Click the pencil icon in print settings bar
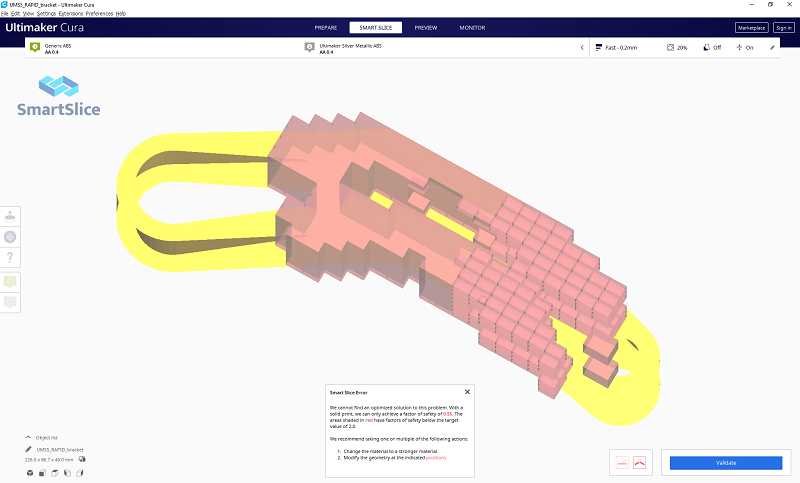The height and width of the screenshot is (483, 800). (x=772, y=47)
